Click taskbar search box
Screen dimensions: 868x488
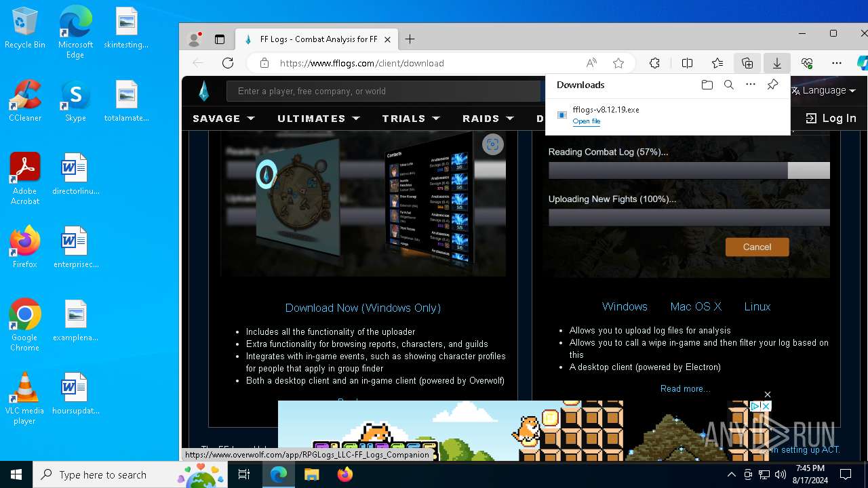click(130, 474)
